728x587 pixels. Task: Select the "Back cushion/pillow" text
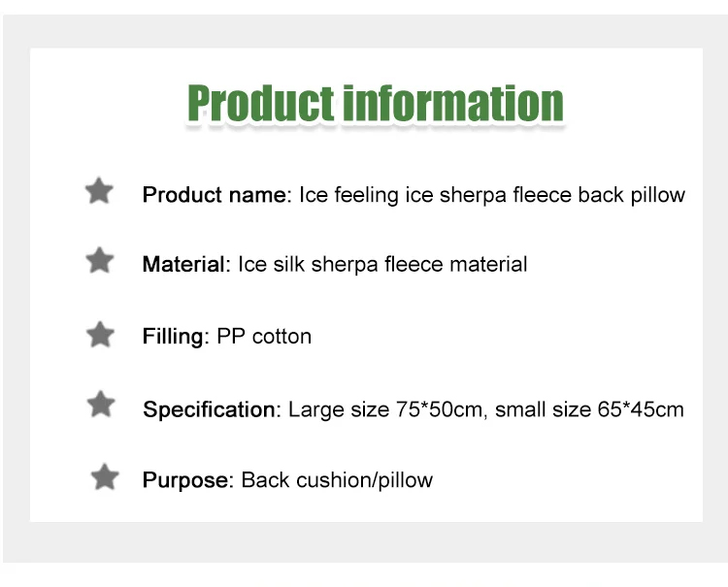tap(337, 480)
